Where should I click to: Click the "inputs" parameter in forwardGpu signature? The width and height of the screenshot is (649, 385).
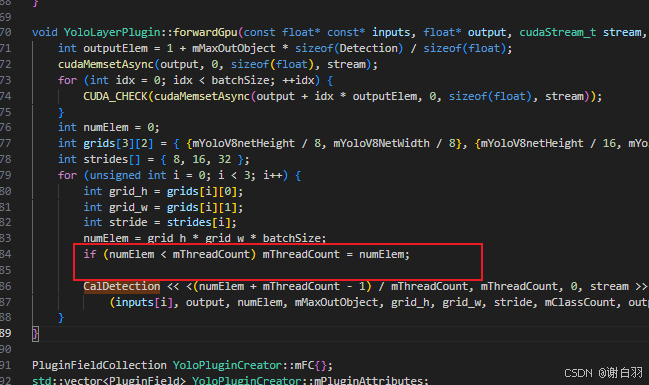(x=391, y=32)
